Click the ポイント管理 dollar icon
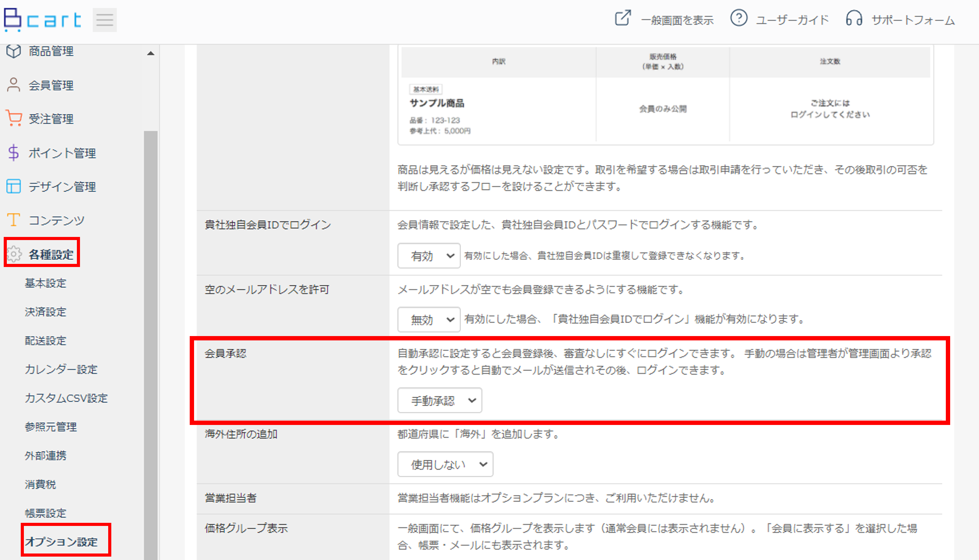The width and height of the screenshot is (979, 560). point(14,152)
